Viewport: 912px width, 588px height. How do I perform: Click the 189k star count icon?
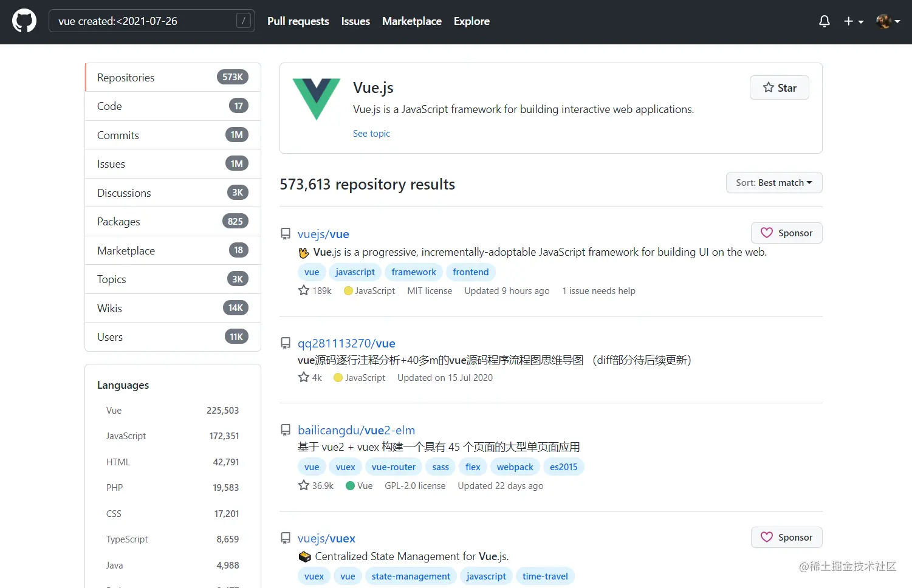[x=304, y=290]
